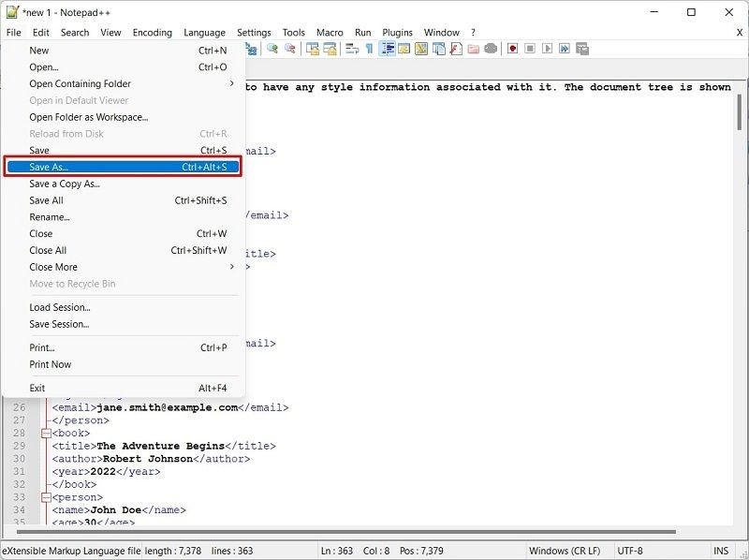
Task: Click UTF-8 encoding in status bar
Action: coord(629,551)
